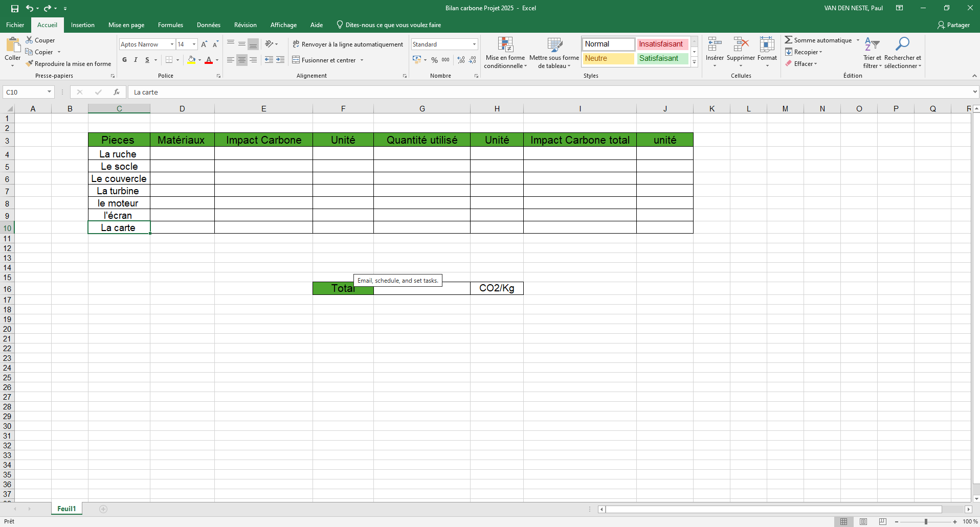Click the percent style icon
980x527 pixels.
(x=434, y=60)
